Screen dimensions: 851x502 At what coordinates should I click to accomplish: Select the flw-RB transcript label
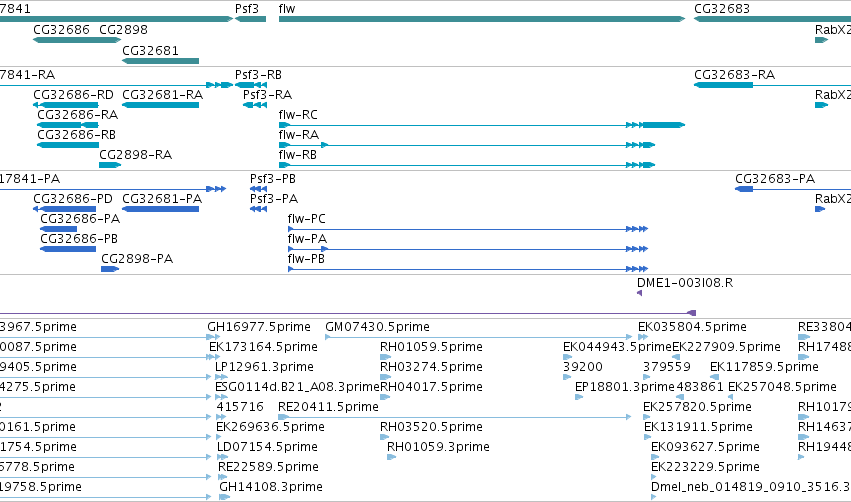coord(297,155)
